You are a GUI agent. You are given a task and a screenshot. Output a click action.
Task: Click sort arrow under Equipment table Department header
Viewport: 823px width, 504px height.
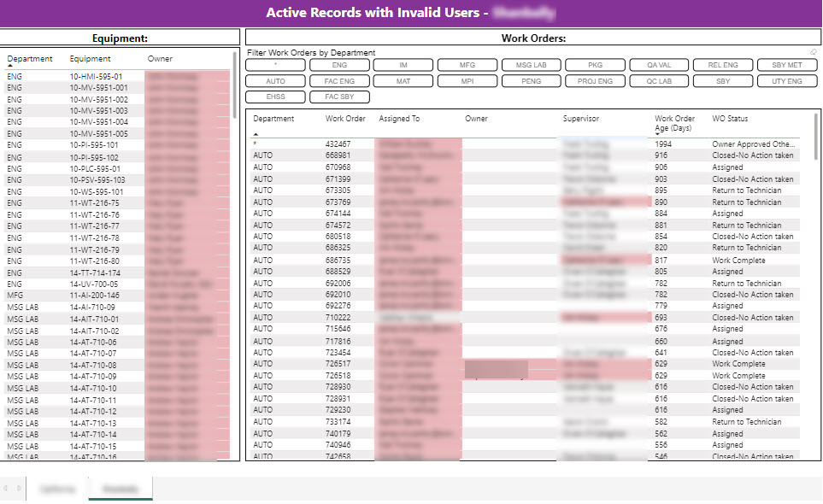tap(10, 66)
